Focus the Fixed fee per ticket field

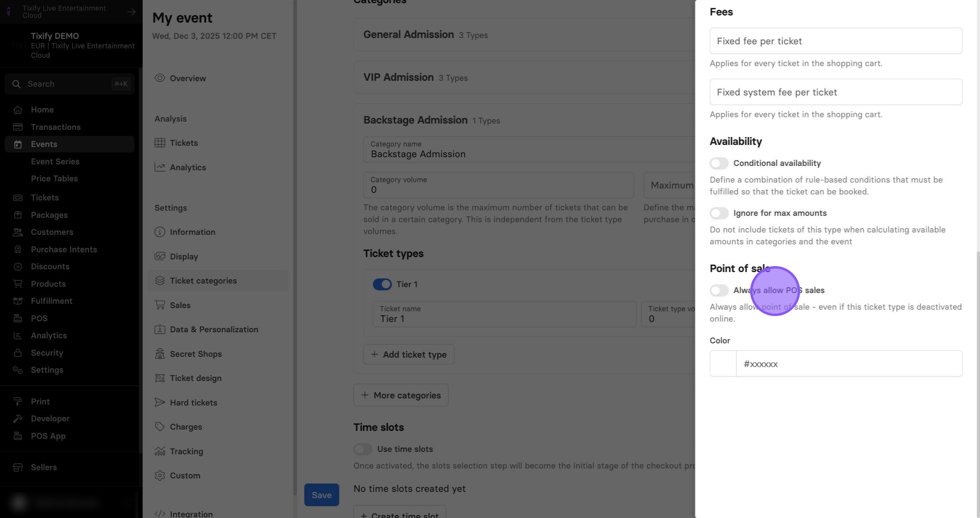pos(836,41)
